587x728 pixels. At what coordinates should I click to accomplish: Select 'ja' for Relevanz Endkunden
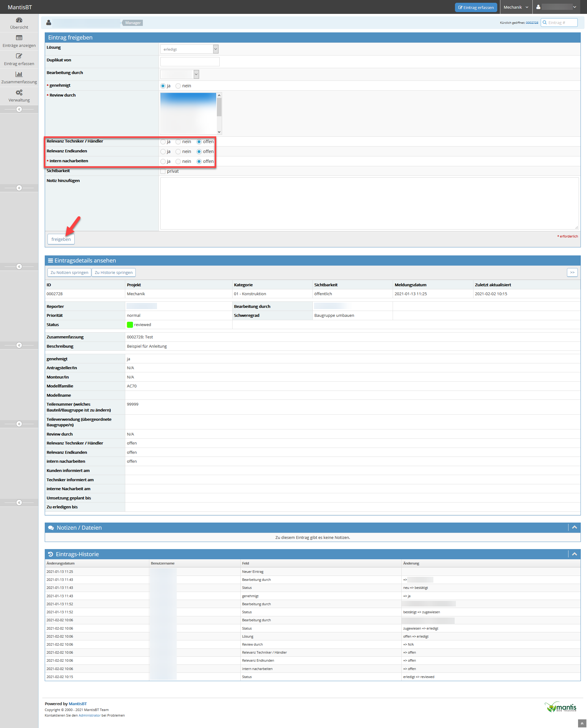pyautogui.click(x=163, y=151)
